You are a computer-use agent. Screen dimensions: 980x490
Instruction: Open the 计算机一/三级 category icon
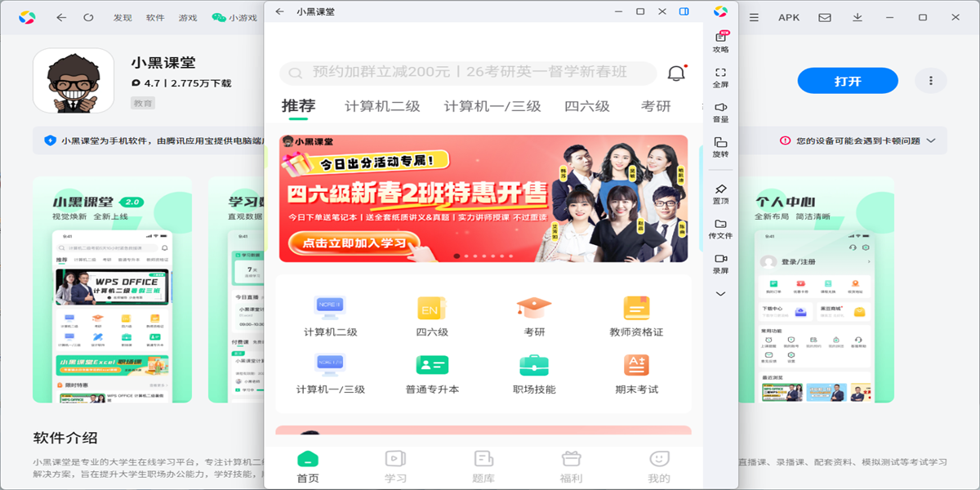[x=331, y=374]
